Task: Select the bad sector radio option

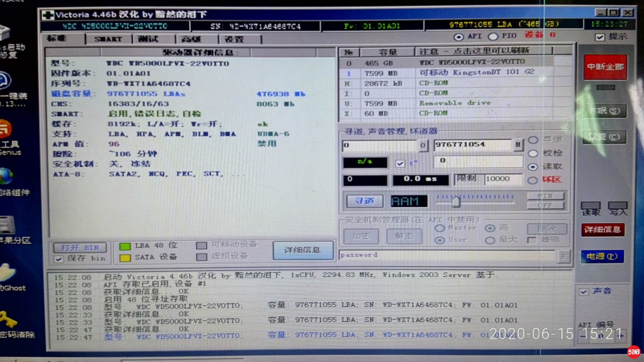Action: [x=532, y=180]
